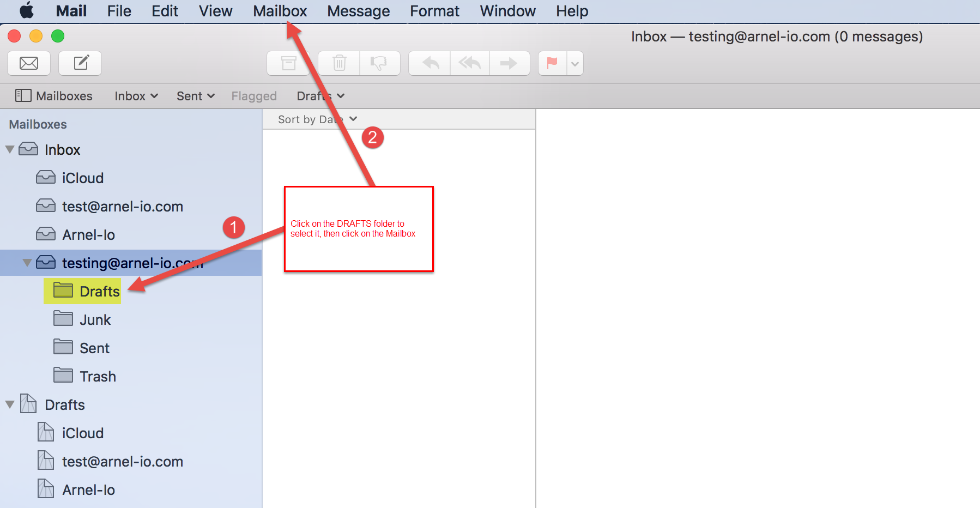Close the Mail window

(14, 36)
